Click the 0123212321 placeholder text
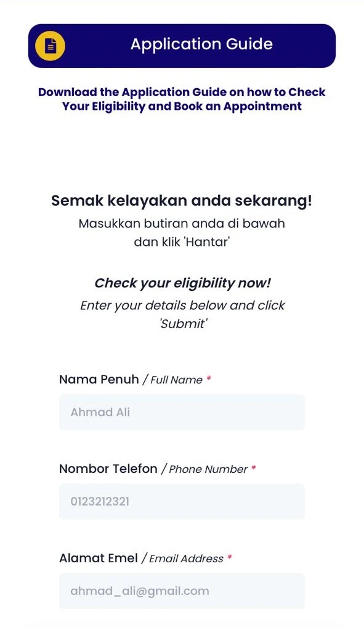Viewport: 364px width, 627px height. tap(100, 501)
